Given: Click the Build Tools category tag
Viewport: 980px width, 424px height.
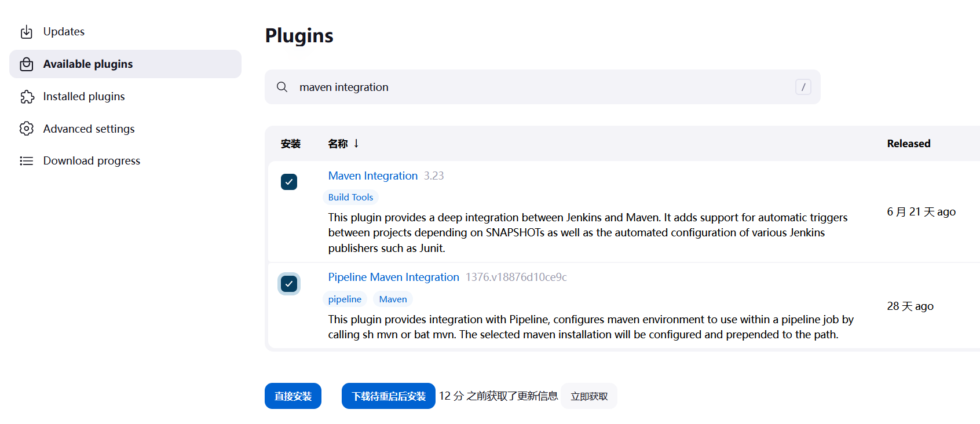Looking at the screenshot, I should (350, 198).
